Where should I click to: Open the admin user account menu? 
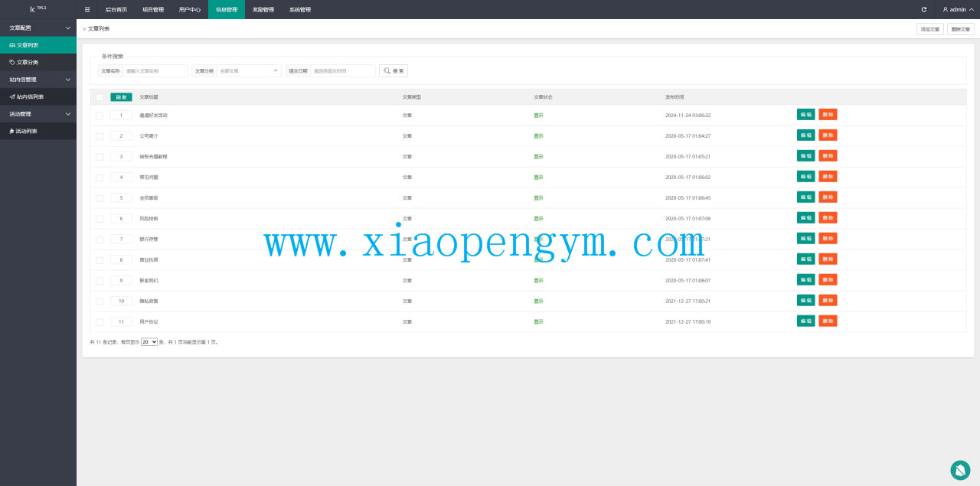pos(957,9)
